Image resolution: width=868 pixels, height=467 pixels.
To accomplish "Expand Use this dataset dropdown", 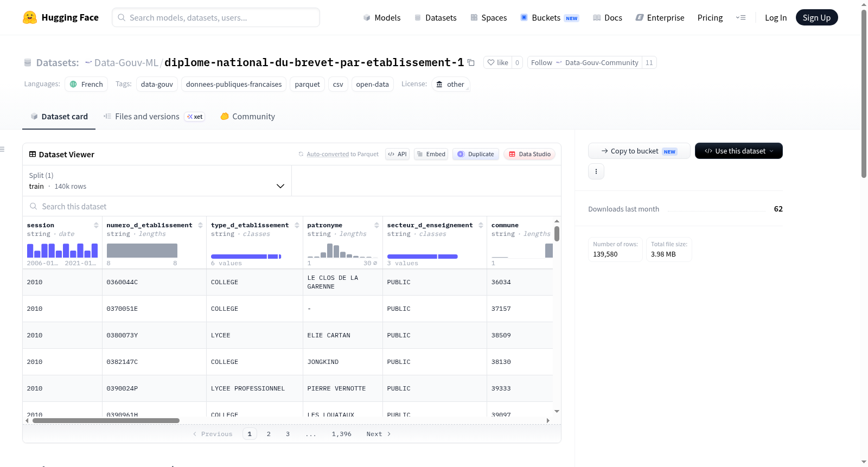I will pyautogui.click(x=739, y=151).
